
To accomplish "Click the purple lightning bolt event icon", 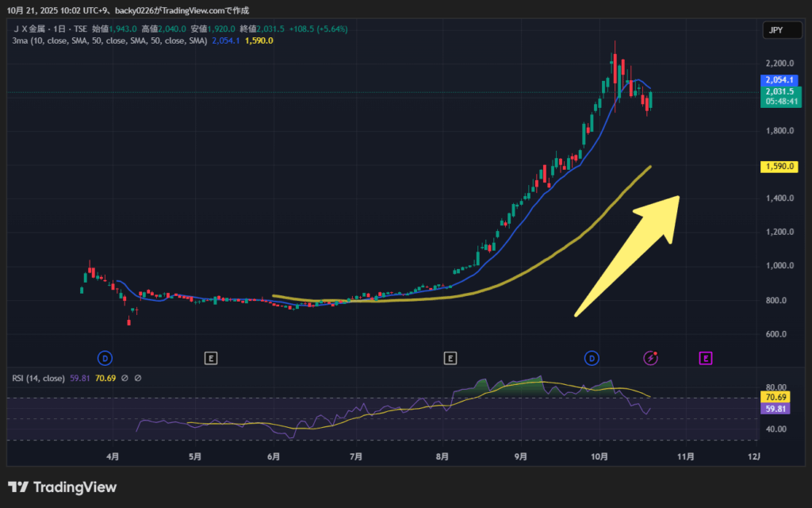I will (x=650, y=358).
